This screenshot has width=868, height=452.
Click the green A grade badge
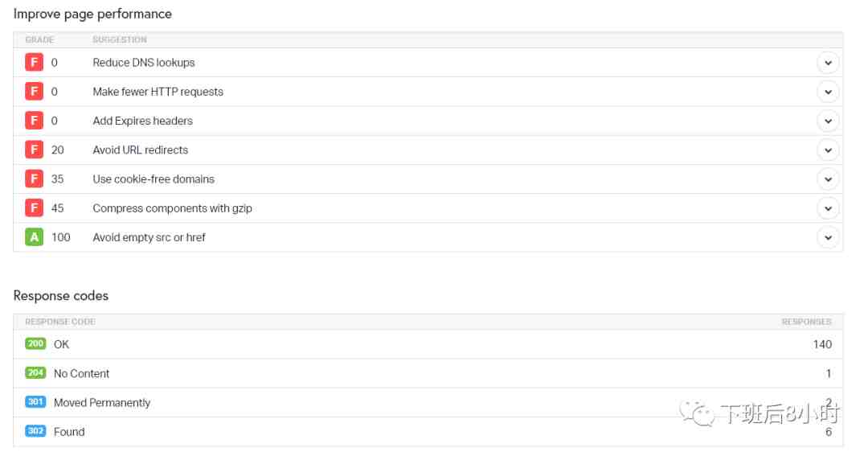tap(34, 237)
